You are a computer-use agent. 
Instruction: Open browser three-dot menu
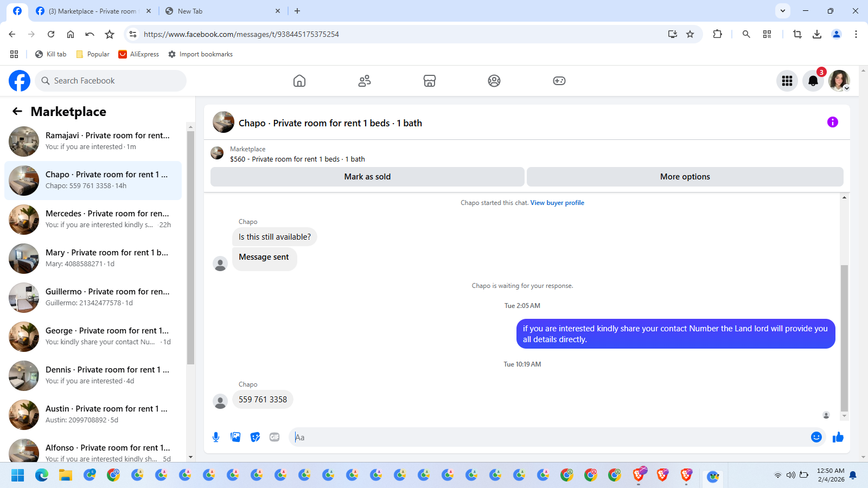(856, 34)
